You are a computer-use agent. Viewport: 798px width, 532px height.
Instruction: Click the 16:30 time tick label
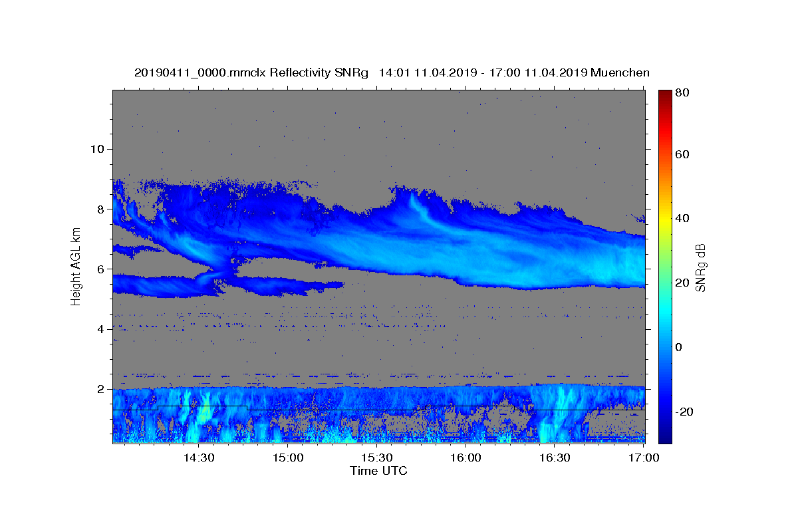(555, 458)
